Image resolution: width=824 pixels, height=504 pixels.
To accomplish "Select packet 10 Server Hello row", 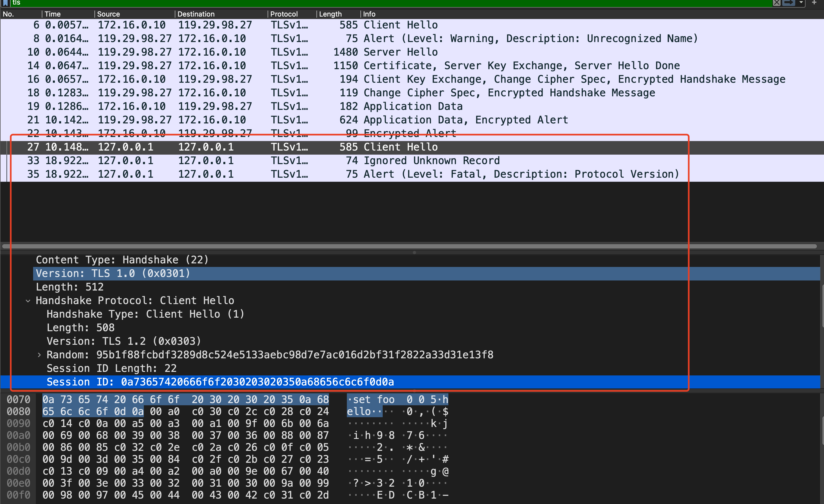I will pos(412,52).
